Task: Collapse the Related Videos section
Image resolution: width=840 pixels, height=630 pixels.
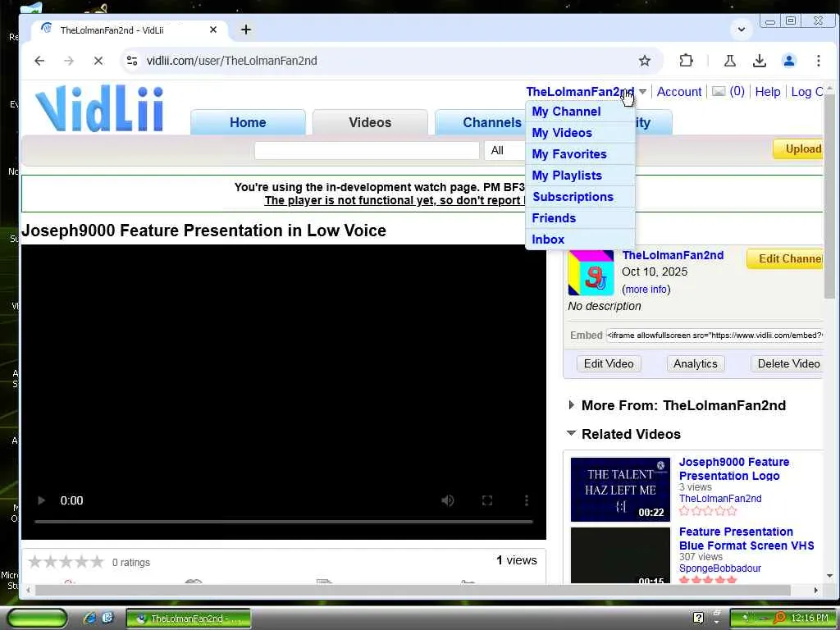Action: [571, 433]
